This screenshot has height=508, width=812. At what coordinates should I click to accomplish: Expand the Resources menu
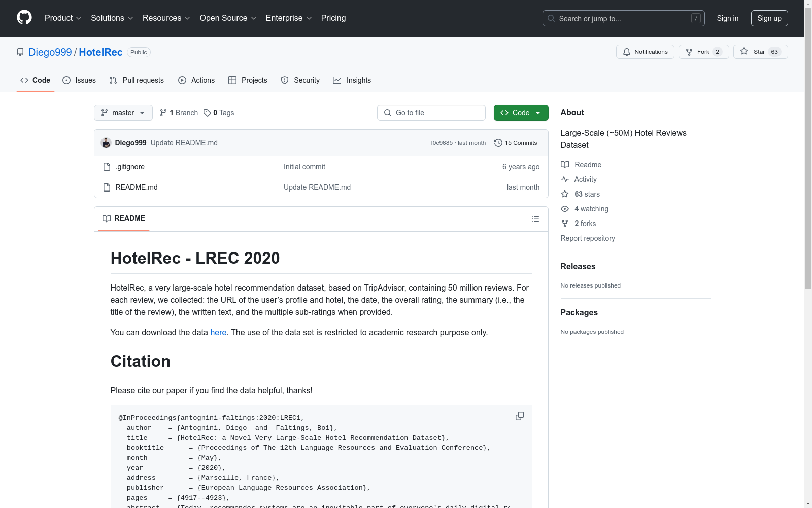pos(166,18)
